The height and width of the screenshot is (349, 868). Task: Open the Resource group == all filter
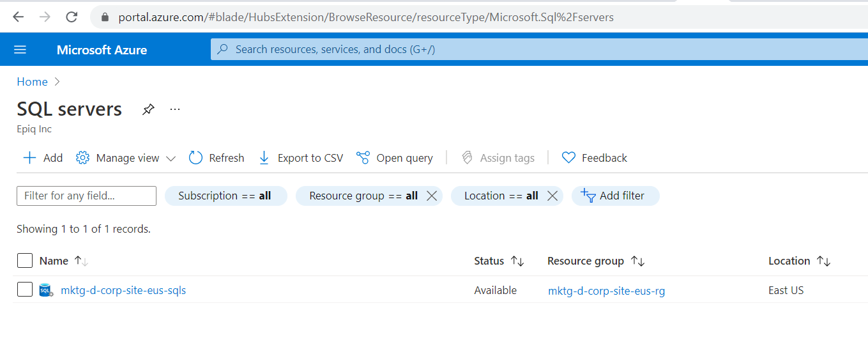tap(363, 196)
